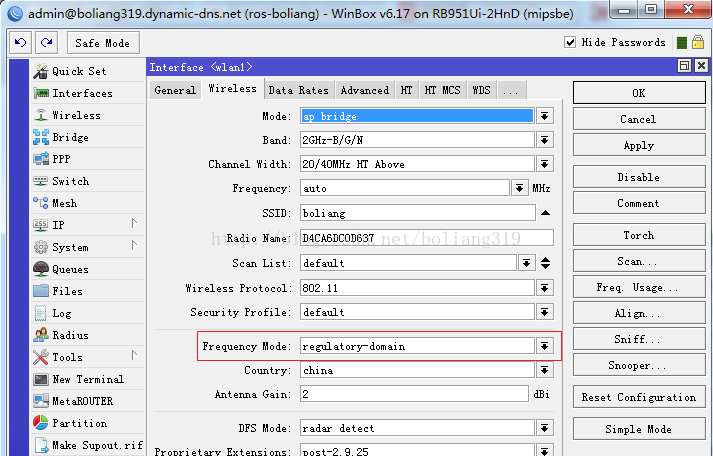
Task: Click the Interfaces icon in sidebar
Action: click(x=41, y=93)
